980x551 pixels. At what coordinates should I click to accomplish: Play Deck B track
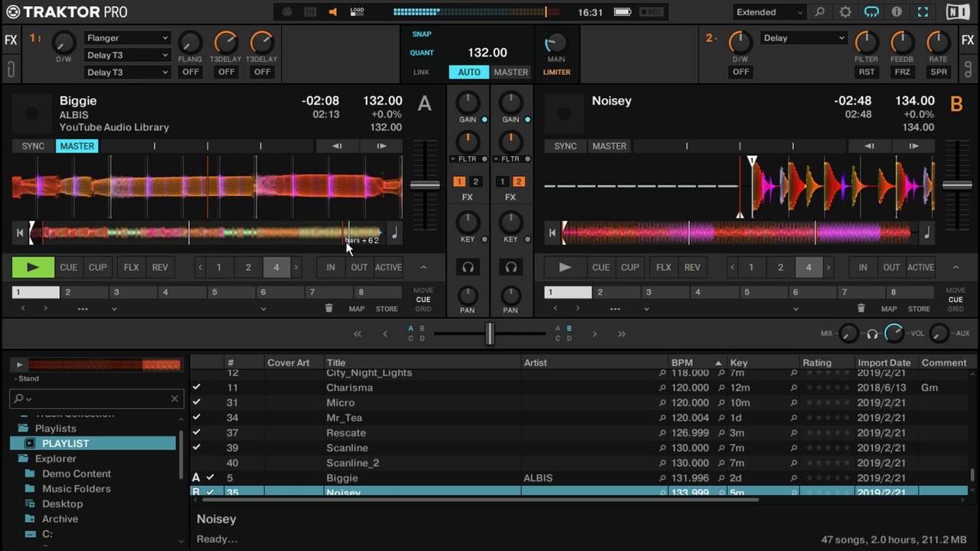565,267
